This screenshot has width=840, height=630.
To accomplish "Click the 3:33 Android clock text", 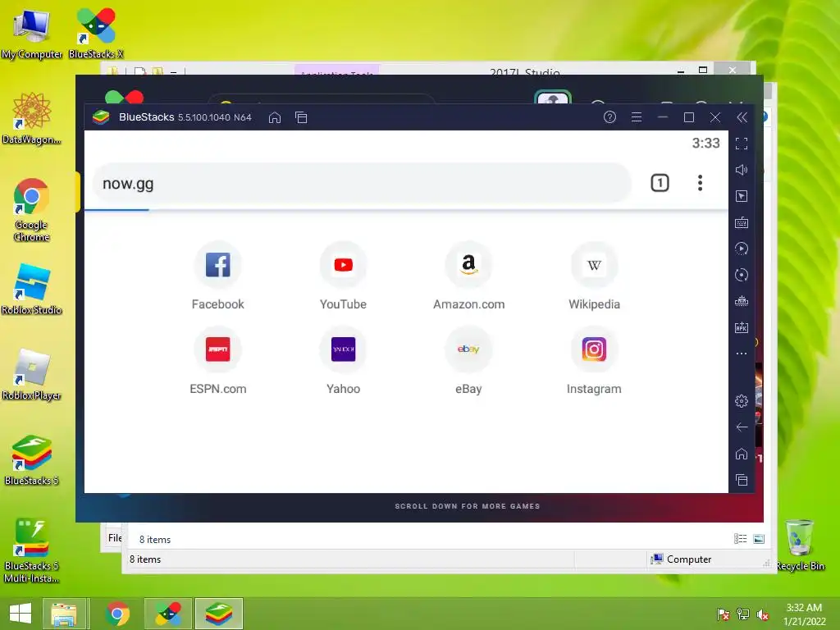I will (705, 143).
